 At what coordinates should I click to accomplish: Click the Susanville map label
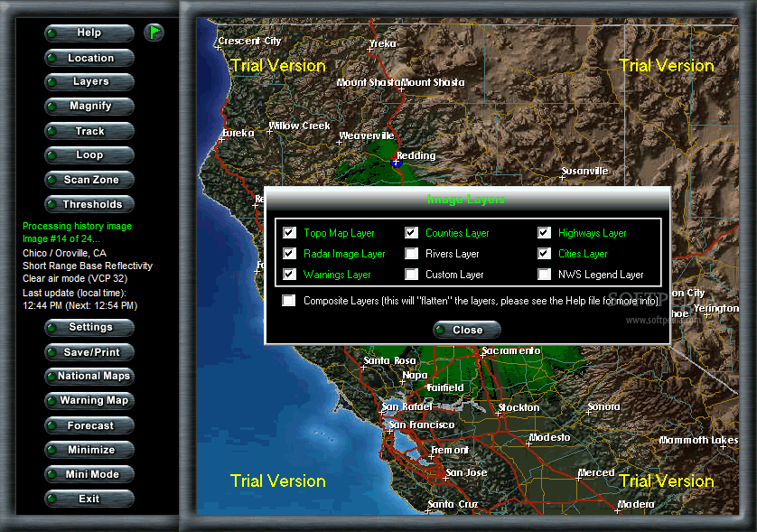584,171
